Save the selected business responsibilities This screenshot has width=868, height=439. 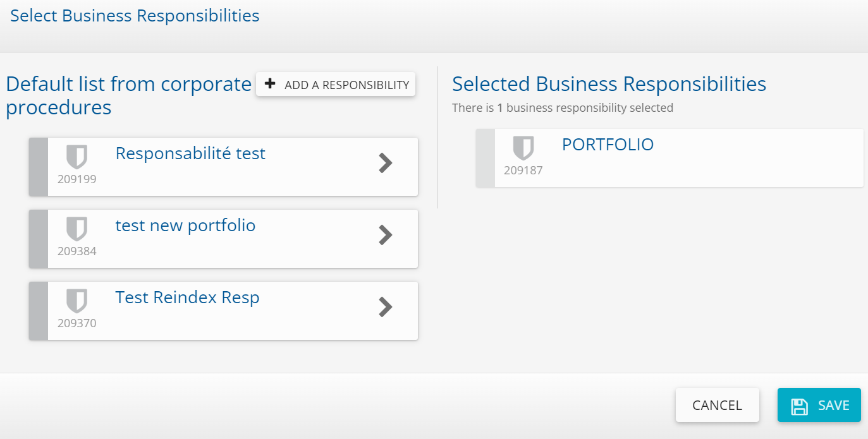[819, 405]
